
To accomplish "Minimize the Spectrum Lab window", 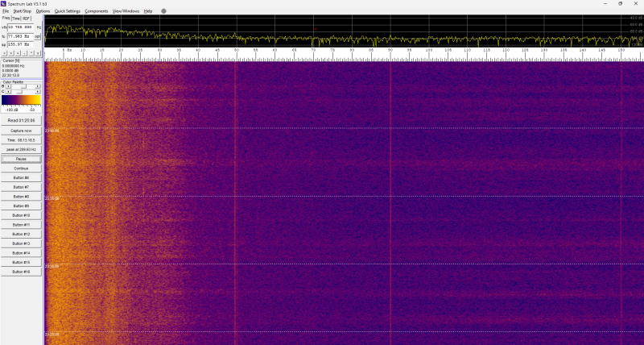I will (605, 3).
